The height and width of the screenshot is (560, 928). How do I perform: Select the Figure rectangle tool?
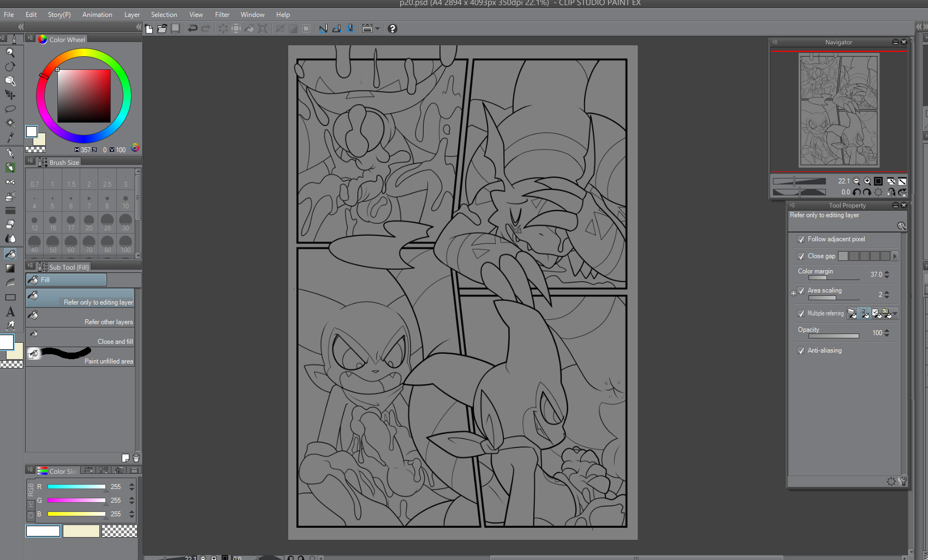10,297
